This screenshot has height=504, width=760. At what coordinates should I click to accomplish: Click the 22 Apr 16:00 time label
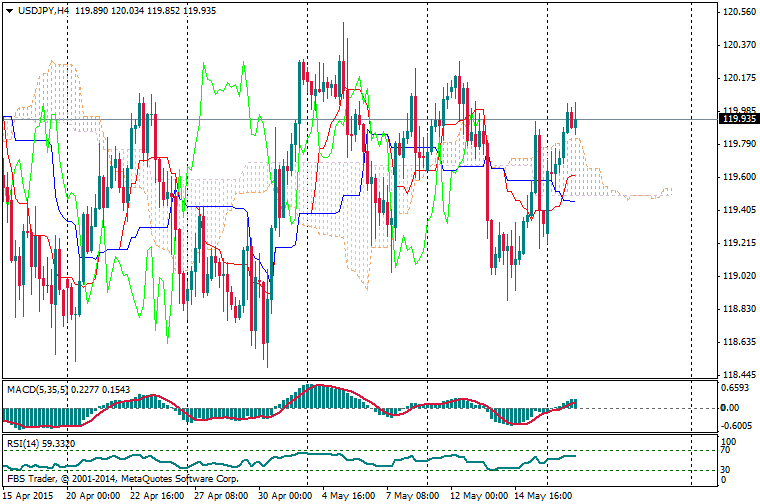[x=157, y=496]
